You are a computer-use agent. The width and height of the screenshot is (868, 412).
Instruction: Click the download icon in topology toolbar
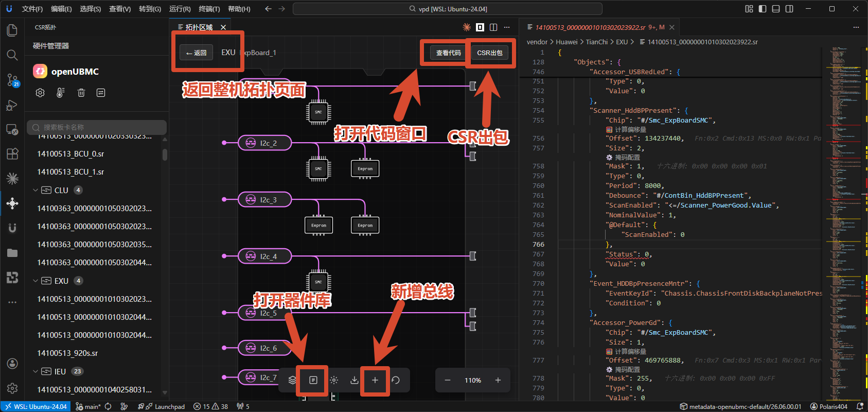tap(355, 380)
